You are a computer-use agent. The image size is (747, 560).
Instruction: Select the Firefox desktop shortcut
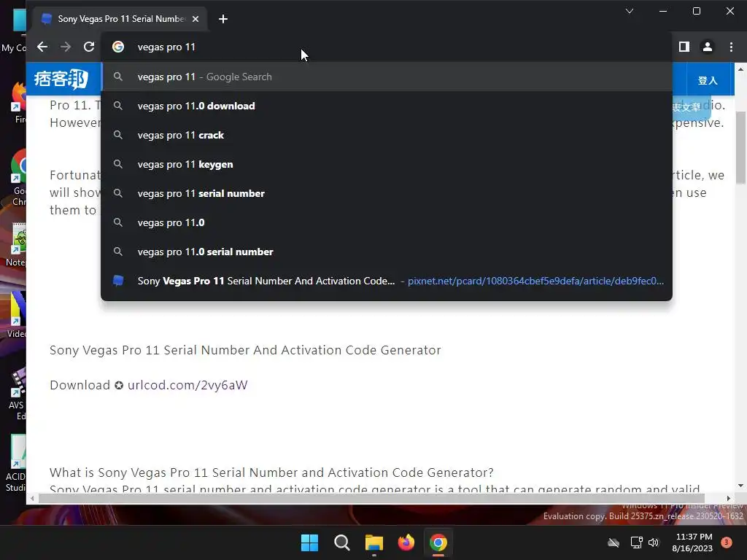[x=18, y=102]
